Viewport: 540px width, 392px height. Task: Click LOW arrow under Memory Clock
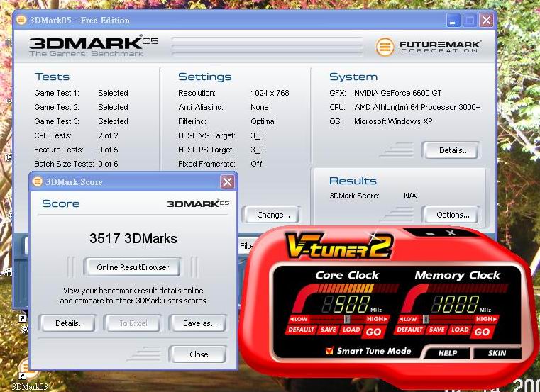point(408,319)
